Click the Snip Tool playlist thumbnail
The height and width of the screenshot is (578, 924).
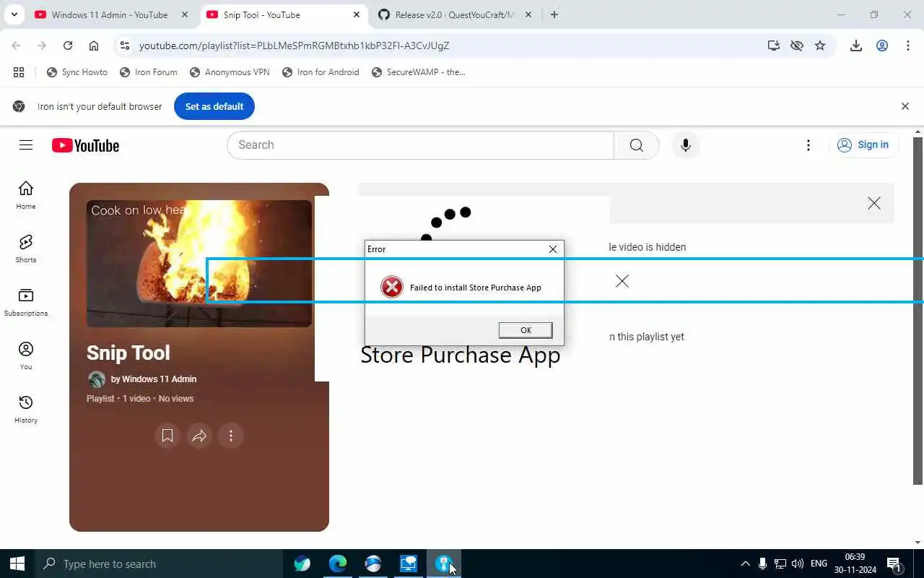coord(199,264)
